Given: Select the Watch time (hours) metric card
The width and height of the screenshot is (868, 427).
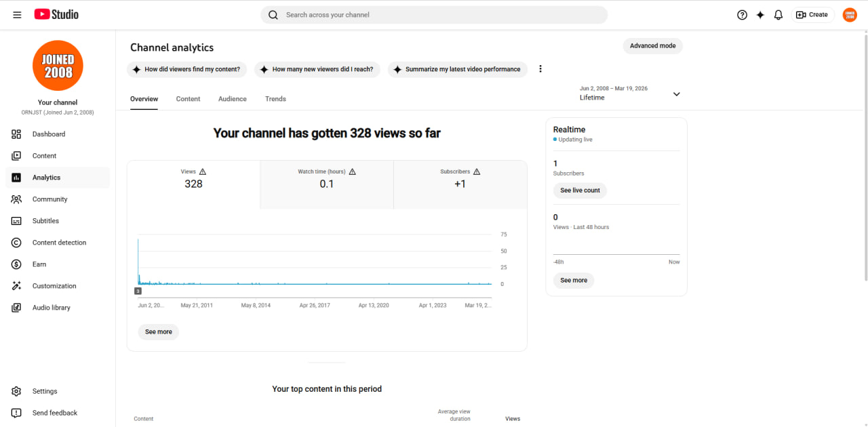Looking at the screenshot, I should [327, 184].
